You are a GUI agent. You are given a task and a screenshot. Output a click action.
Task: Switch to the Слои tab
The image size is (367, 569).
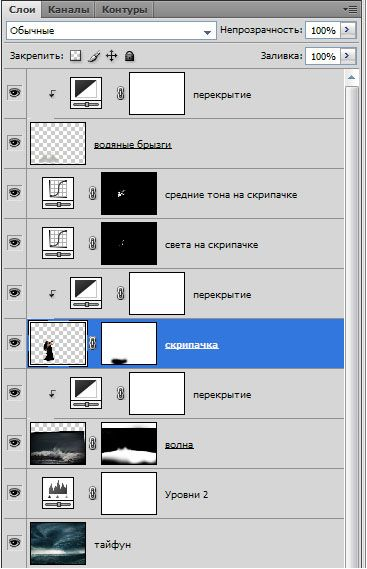tap(23, 9)
